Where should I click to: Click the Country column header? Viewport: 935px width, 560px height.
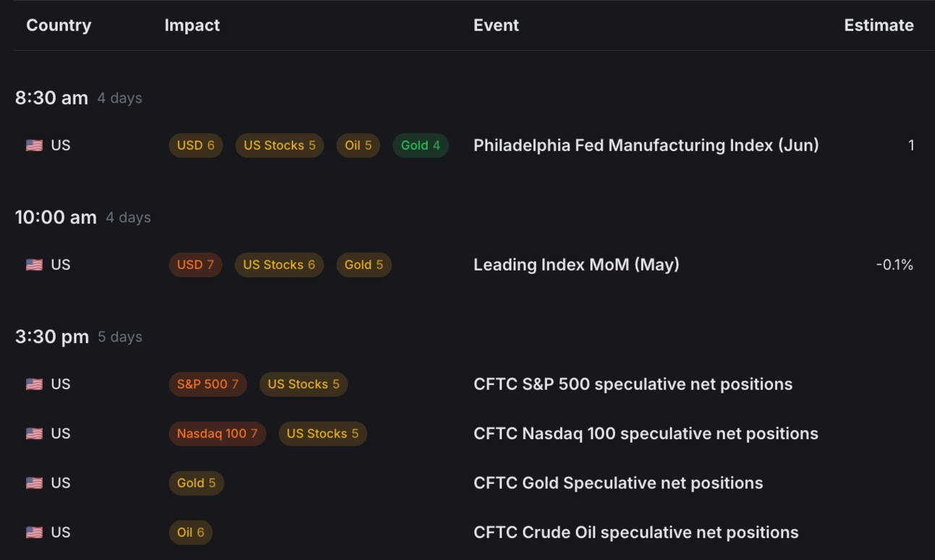pos(59,25)
